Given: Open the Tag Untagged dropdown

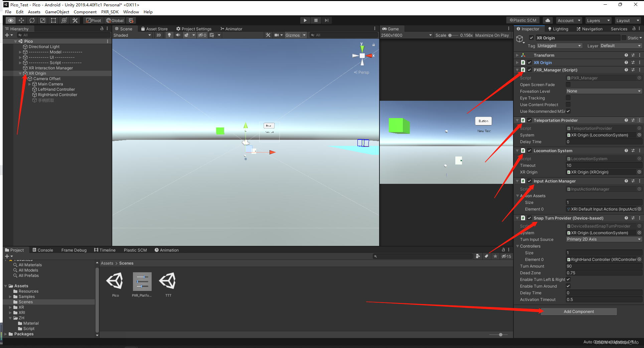Looking at the screenshot, I should pyautogui.click(x=559, y=46).
